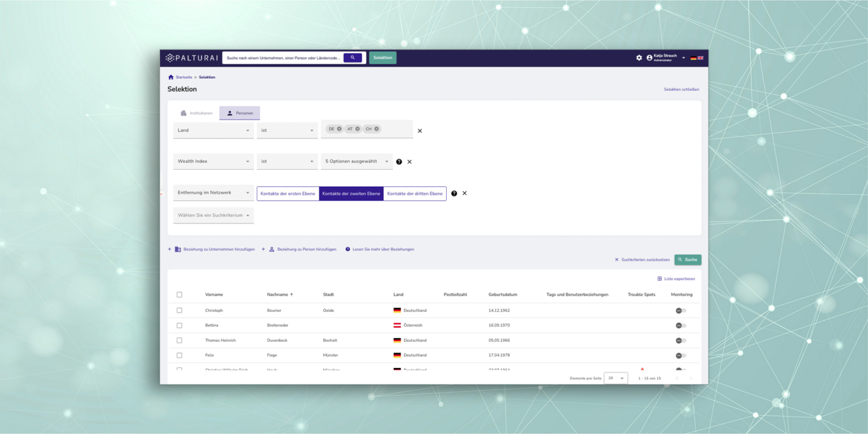Image resolution: width=868 pixels, height=434 pixels.
Task: Open settings via the gear icon
Action: tap(639, 58)
